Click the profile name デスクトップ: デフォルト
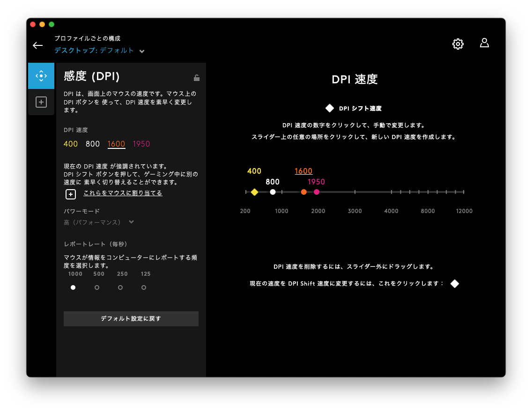 click(x=94, y=50)
